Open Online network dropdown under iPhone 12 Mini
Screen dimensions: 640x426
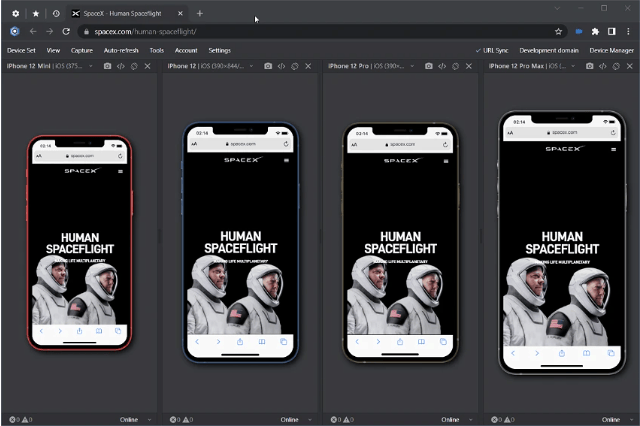pyautogui.click(x=136, y=419)
